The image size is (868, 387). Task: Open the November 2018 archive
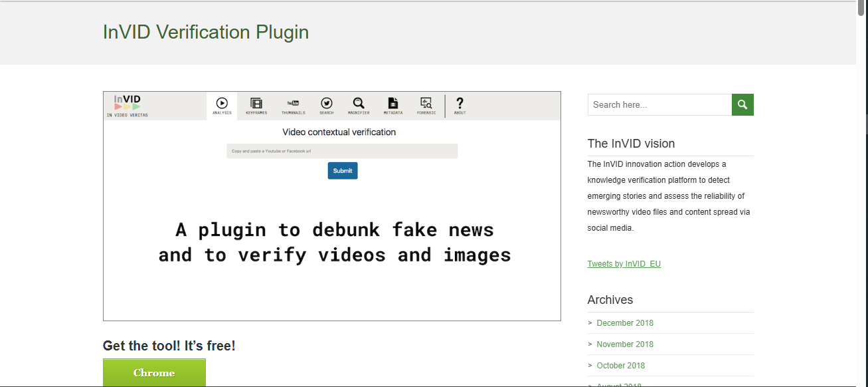click(x=625, y=344)
